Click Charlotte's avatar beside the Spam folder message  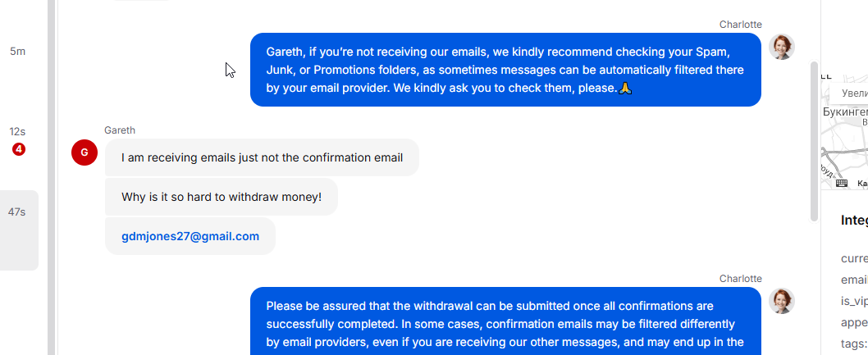click(x=781, y=47)
